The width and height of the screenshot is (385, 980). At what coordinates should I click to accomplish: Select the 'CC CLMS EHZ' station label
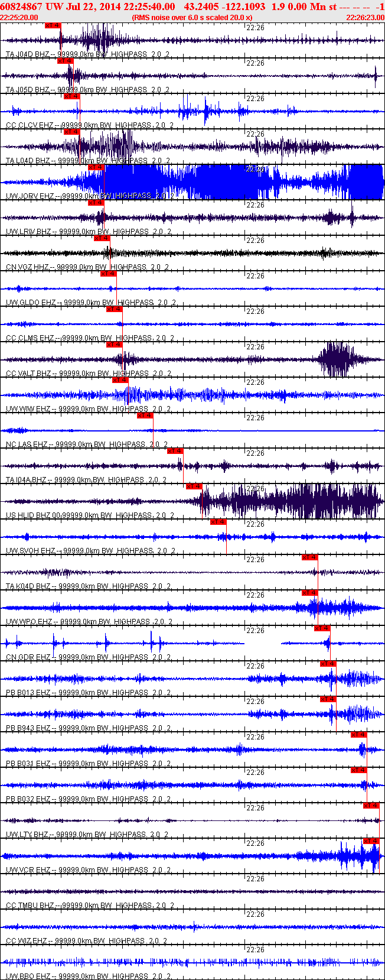pos(31,338)
